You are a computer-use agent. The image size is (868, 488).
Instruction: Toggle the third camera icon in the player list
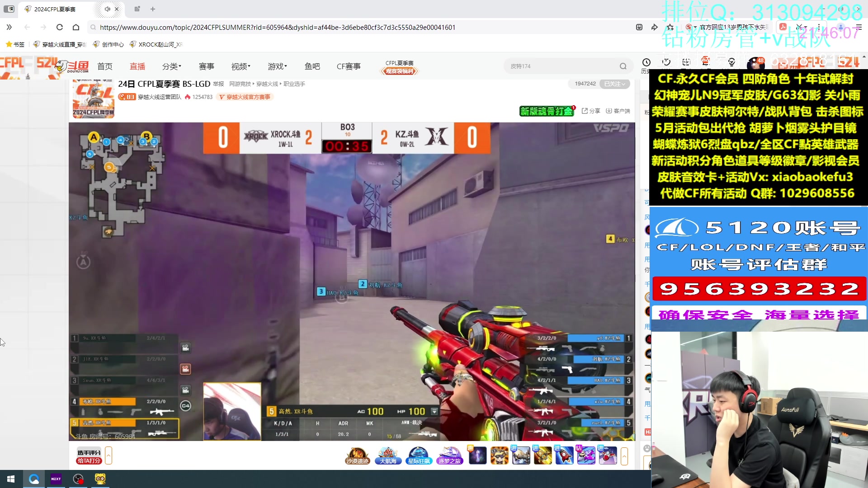pos(185,390)
